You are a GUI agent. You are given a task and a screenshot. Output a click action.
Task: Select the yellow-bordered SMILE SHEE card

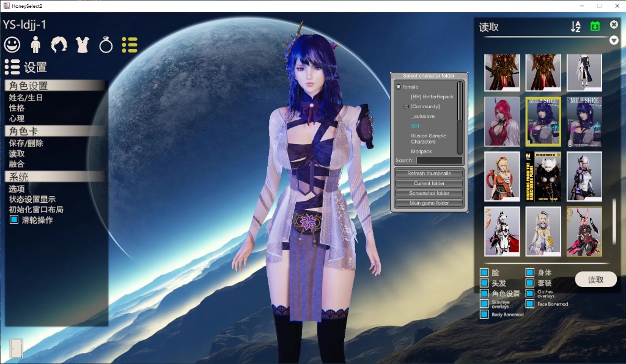pos(543,122)
